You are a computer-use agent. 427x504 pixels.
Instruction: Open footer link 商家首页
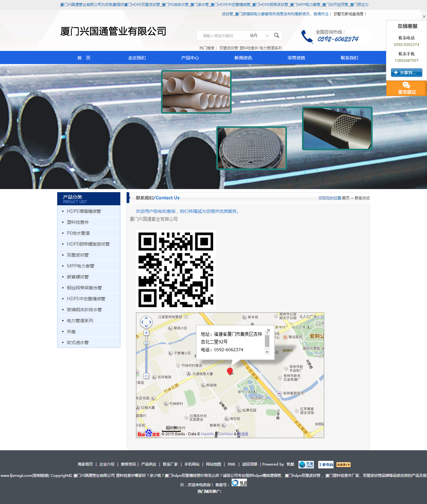point(85,464)
